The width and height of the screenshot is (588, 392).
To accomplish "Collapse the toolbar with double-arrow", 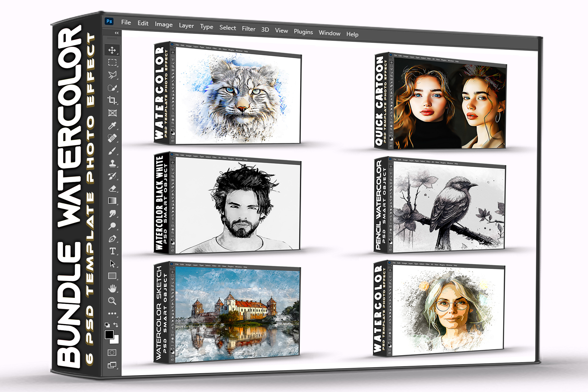I will tap(116, 33).
